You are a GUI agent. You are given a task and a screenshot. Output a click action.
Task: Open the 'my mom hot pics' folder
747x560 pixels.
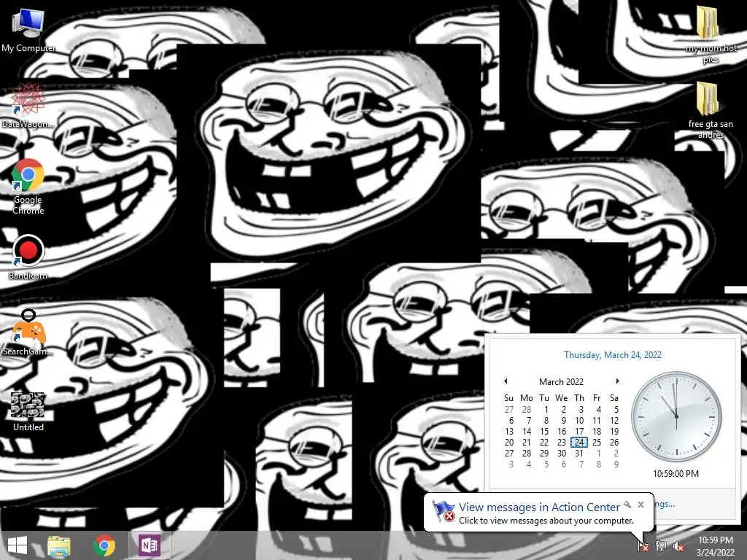click(x=711, y=34)
